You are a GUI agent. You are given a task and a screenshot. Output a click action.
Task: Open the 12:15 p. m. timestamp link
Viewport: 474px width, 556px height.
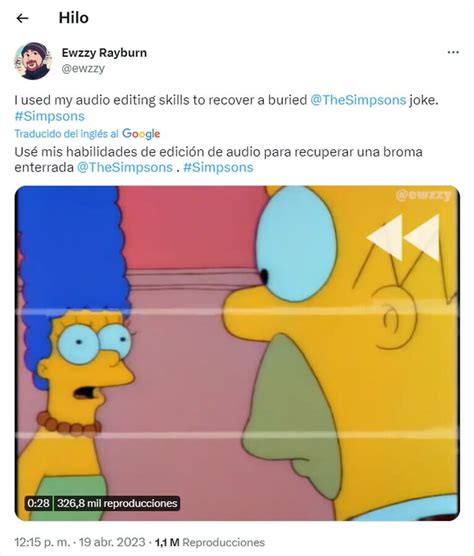pyautogui.click(x=42, y=542)
